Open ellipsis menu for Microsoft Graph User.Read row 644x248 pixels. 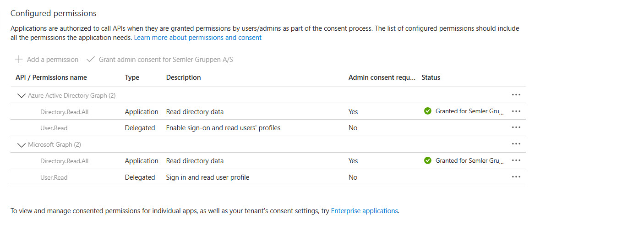point(516,177)
